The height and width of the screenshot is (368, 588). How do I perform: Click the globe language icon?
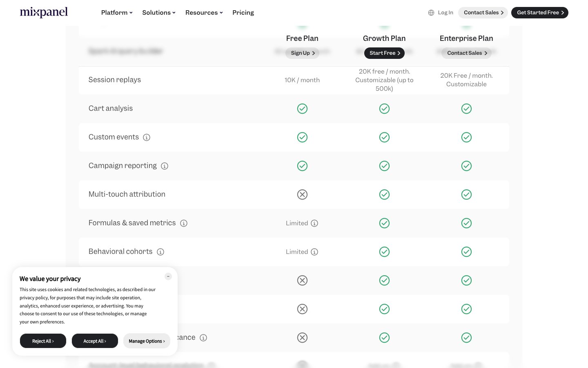[x=431, y=13]
